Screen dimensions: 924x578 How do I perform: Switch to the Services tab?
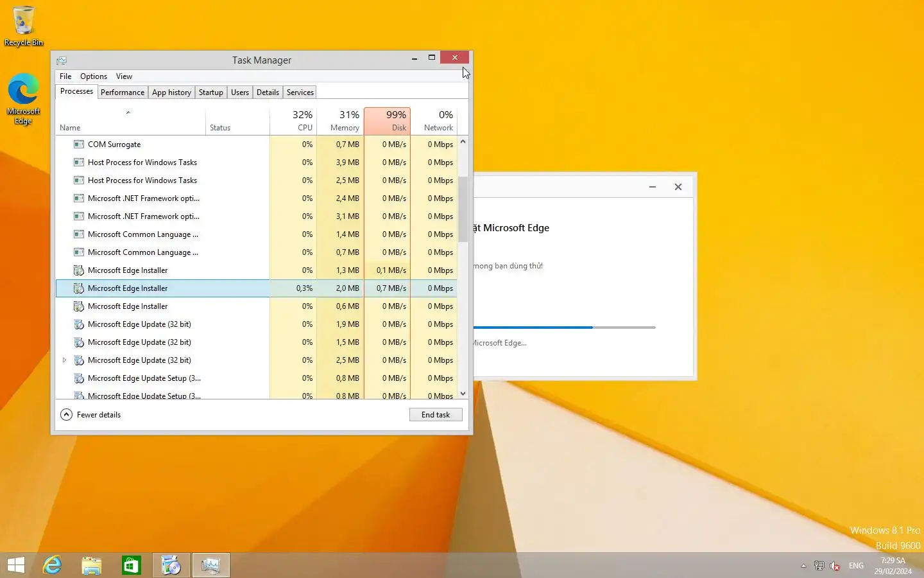point(300,92)
